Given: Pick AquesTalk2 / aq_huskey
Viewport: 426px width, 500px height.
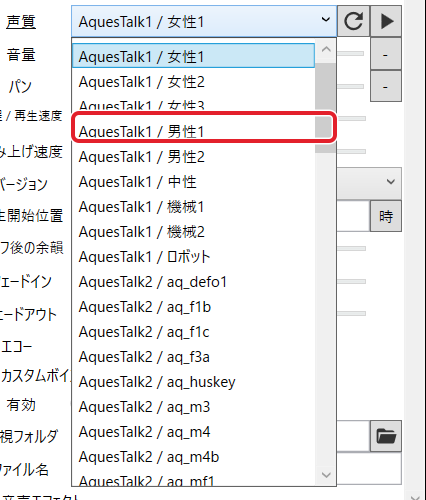Looking at the screenshot, I should pos(193,382).
